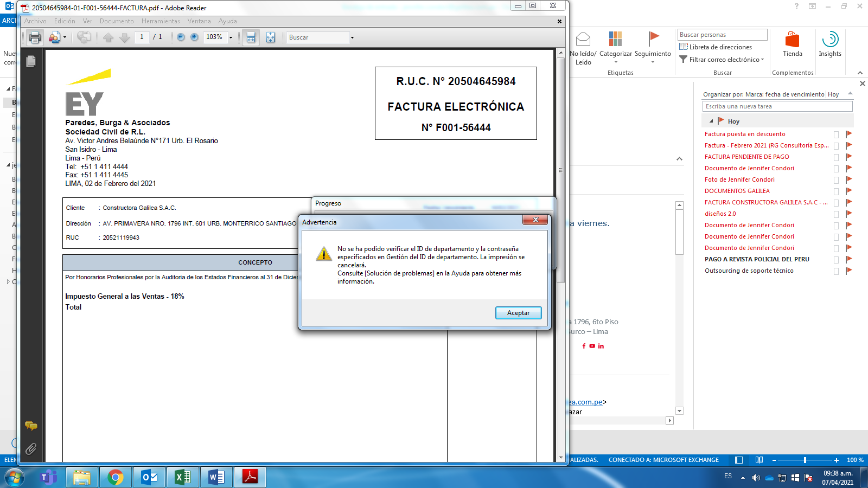868x488 pixels.
Task: Click 'Libreta de direcciones' button
Action: click(x=716, y=47)
